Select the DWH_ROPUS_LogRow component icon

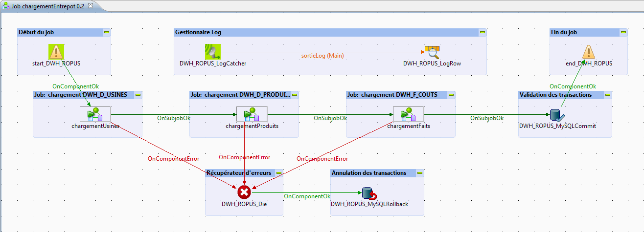[x=432, y=51]
